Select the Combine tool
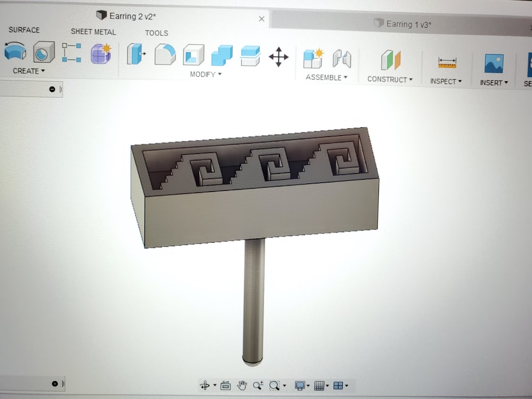This screenshot has height=399, width=532. click(222, 55)
